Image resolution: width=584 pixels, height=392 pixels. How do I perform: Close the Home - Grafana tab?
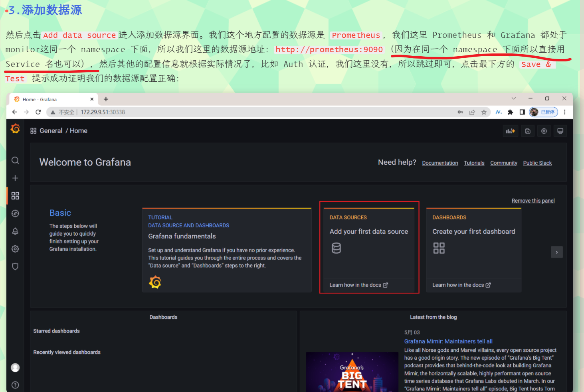click(92, 99)
